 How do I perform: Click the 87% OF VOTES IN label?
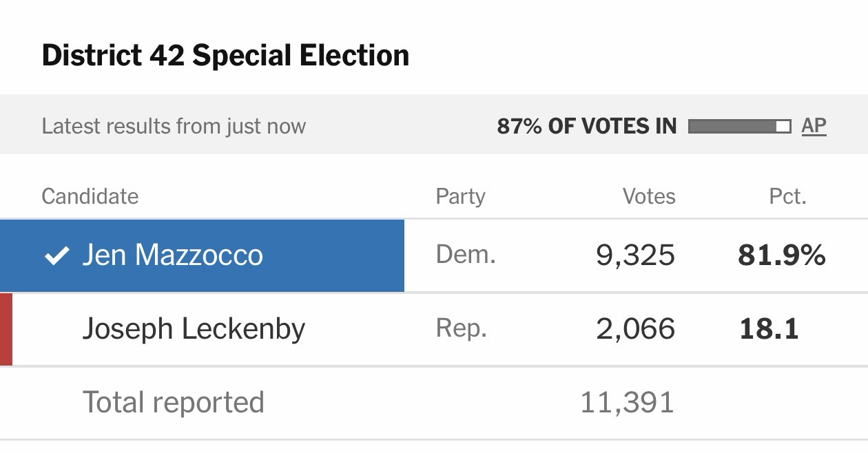pyautogui.click(x=587, y=126)
